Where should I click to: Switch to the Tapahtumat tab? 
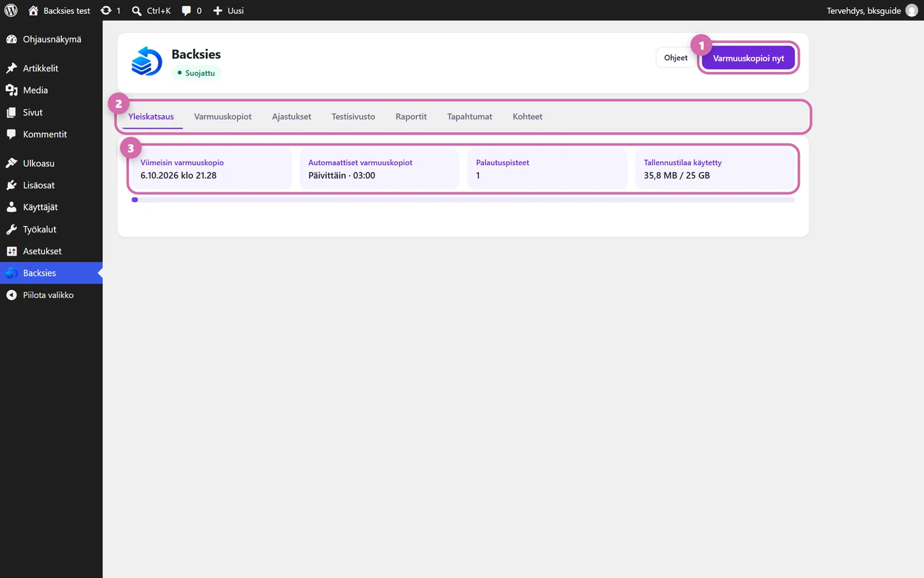tap(469, 117)
